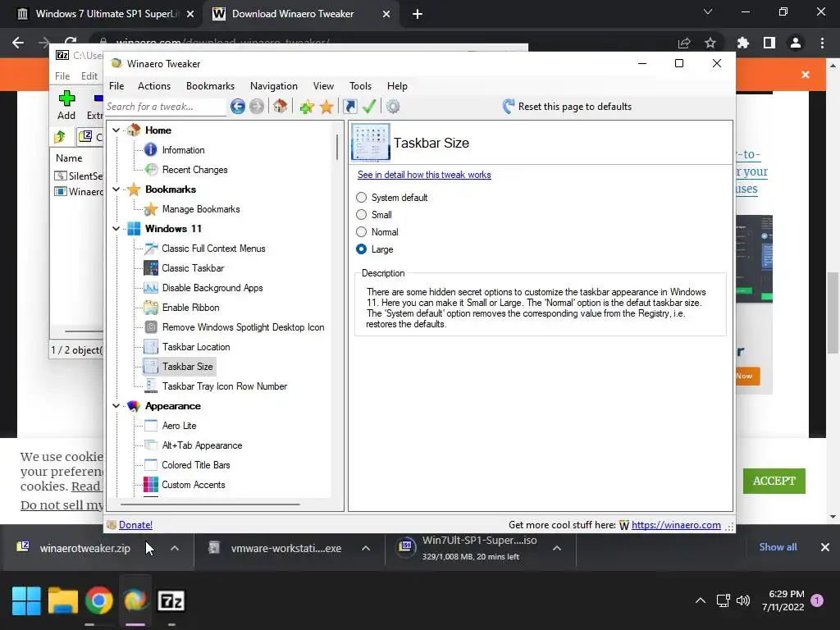This screenshot has height=630, width=840.
Task: Click the Classic Taskbar tree icon
Action: pos(151,268)
